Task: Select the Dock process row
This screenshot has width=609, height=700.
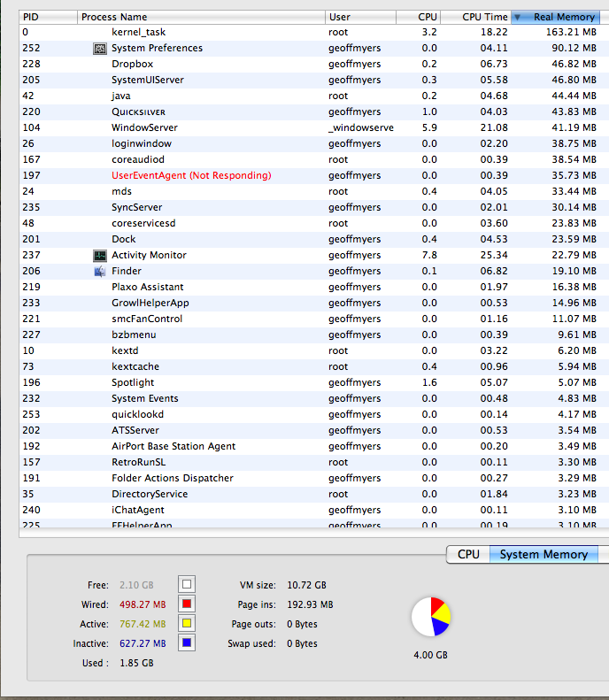Action: point(314,239)
